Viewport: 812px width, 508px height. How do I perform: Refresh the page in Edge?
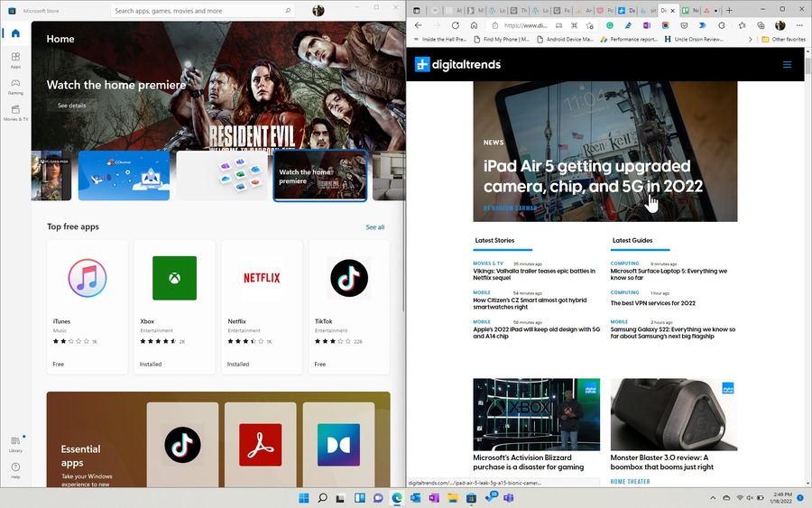click(x=456, y=25)
